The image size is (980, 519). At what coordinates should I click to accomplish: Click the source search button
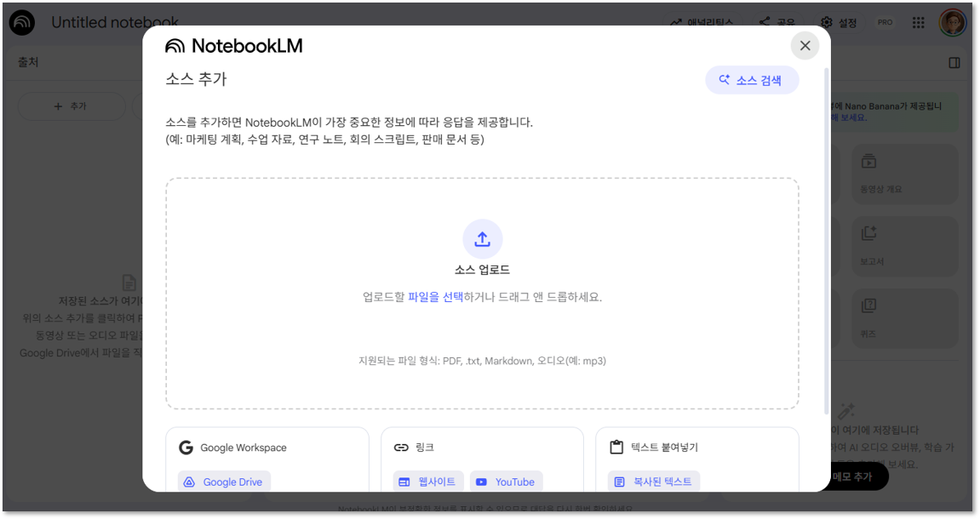coord(752,80)
